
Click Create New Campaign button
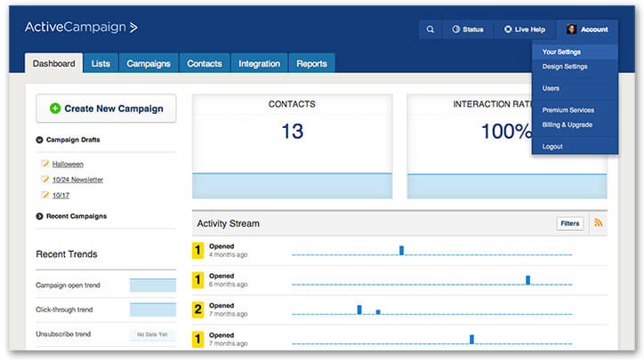click(x=106, y=109)
